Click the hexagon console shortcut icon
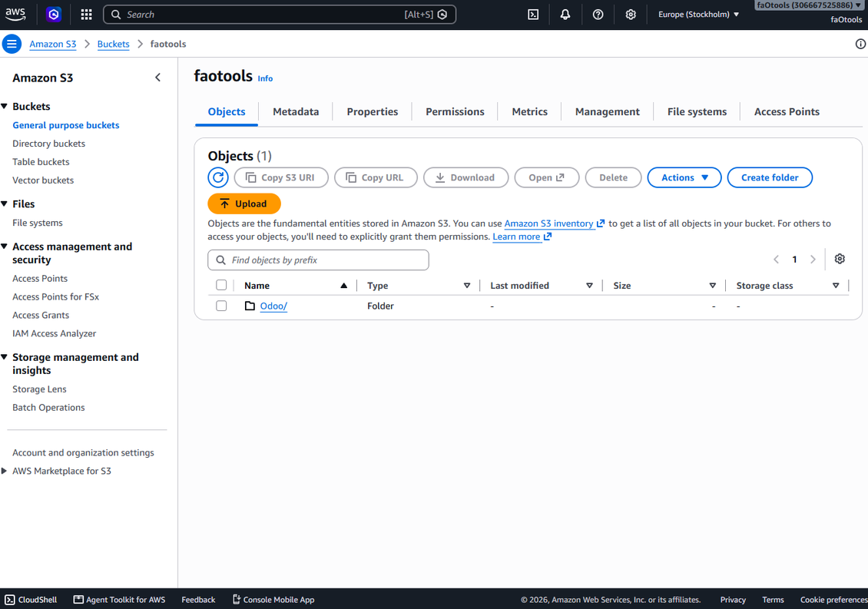The height and width of the screenshot is (609, 868). click(x=54, y=15)
